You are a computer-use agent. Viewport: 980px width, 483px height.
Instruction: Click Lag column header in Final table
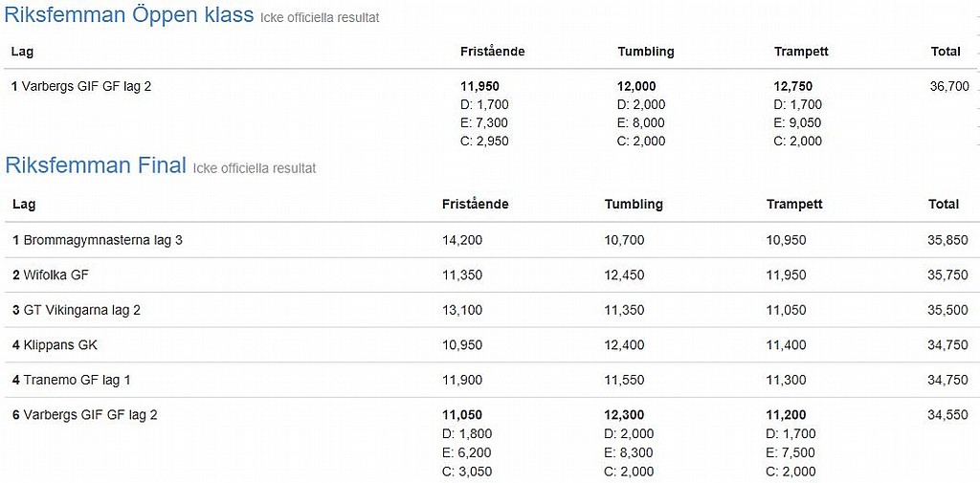click(24, 205)
